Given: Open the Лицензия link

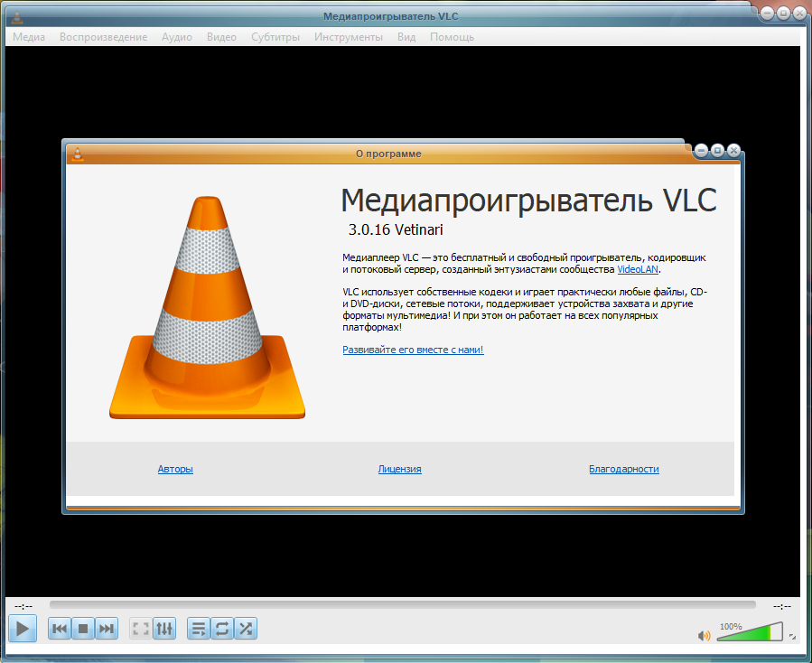Looking at the screenshot, I should (399, 469).
